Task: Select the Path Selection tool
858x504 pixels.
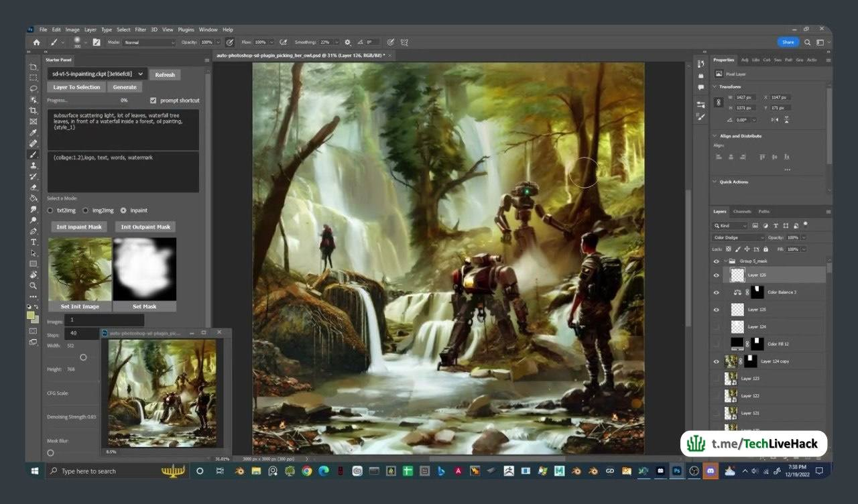Action: tap(34, 253)
